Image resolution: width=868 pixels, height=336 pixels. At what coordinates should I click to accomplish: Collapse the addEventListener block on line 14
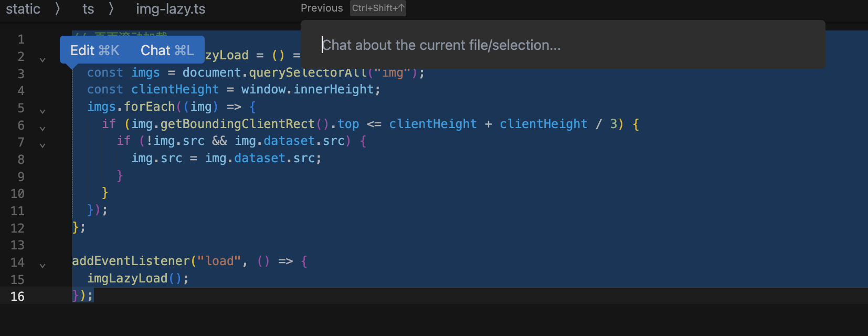[43, 266]
